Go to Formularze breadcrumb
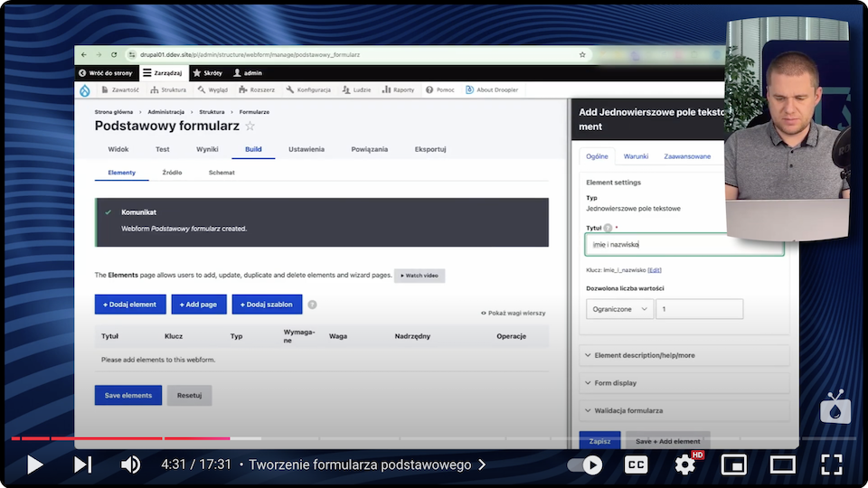The width and height of the screenshot is (868, 488). click(254, 112)
